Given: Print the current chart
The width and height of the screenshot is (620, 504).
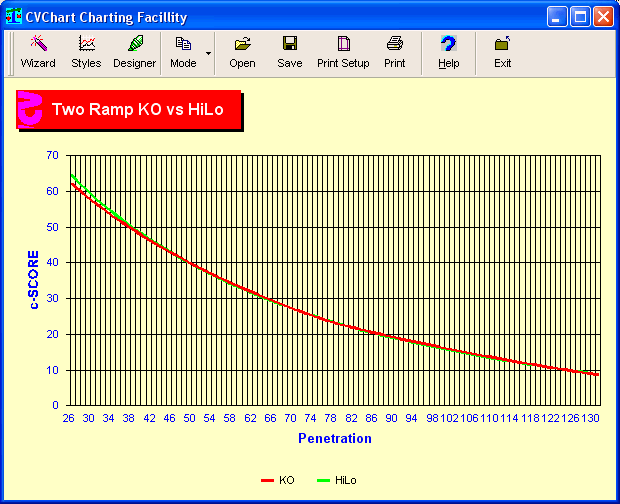Looking at the screenshot, I should pyautogui.click(x=395, y=51).
